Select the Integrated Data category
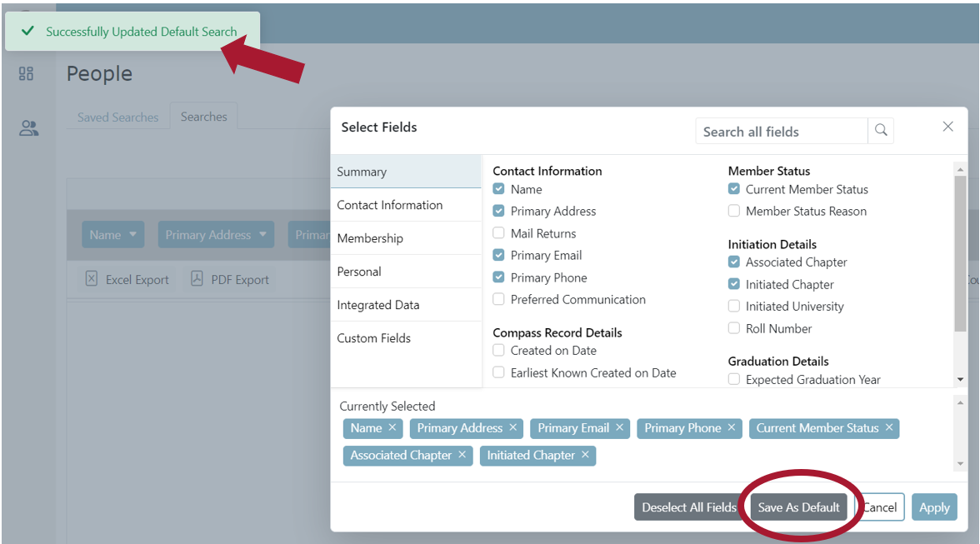980x544 pixels. click(407, 305)
